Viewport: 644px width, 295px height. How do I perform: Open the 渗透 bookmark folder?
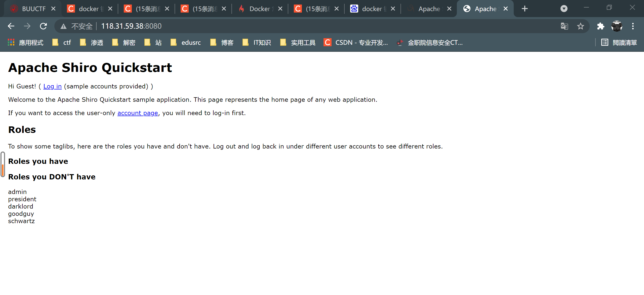tap(92, 42)
